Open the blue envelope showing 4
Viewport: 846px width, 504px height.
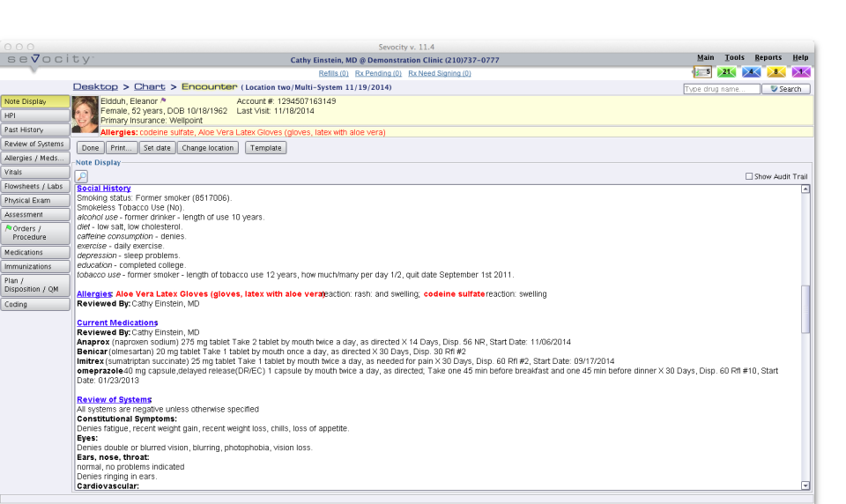[751, 71]
